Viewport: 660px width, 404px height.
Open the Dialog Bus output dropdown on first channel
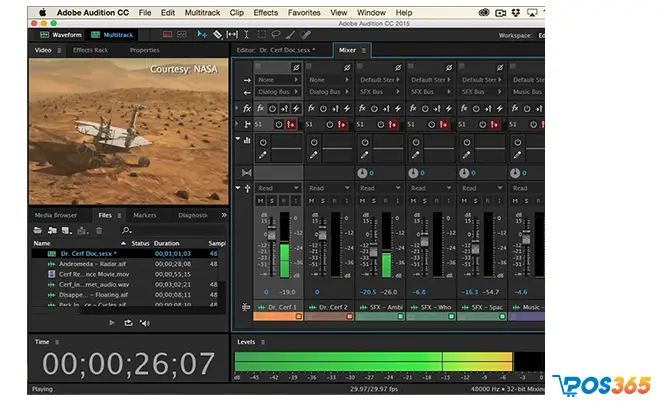pos(279,92)
